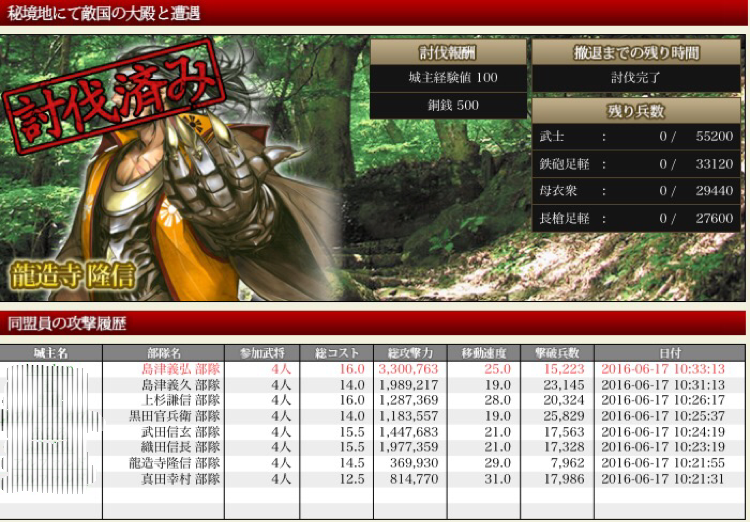Click defeated troops value 7,962
This screenshot has width=750, height=522.
click(568, 463)
